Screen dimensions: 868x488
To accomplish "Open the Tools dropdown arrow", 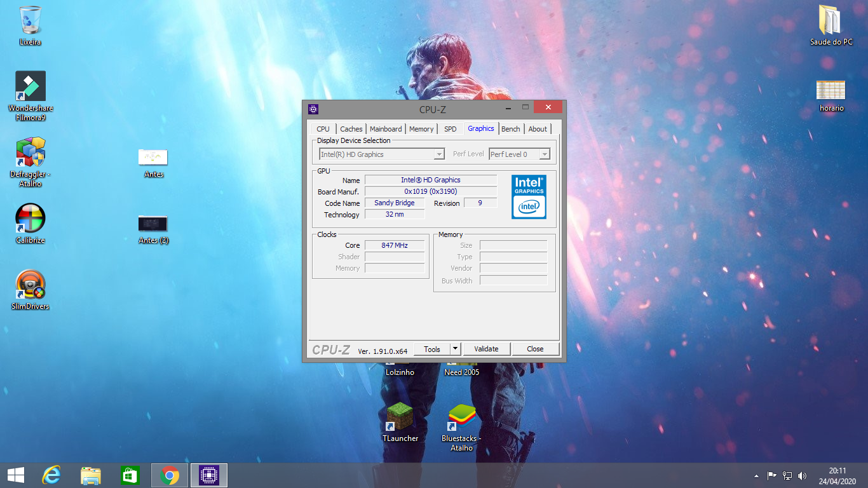I will (x=455, y=349).
